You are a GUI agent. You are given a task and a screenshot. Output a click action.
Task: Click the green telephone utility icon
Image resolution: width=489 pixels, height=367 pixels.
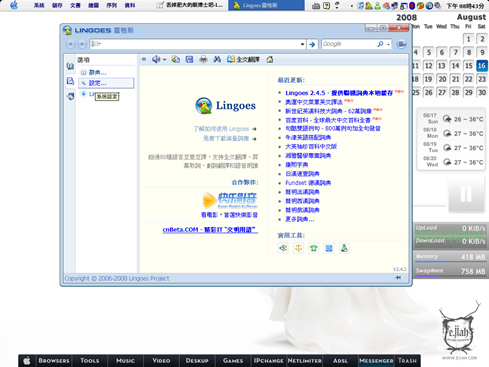pyautogui.click(x=313, y=248)
